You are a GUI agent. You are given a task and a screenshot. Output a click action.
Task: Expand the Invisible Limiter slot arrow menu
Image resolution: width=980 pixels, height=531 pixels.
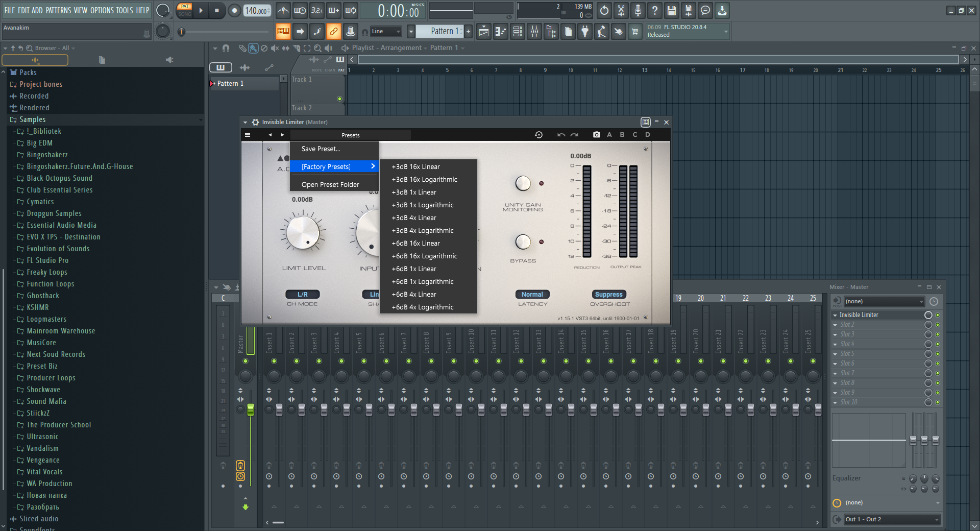tap(835, 316)
